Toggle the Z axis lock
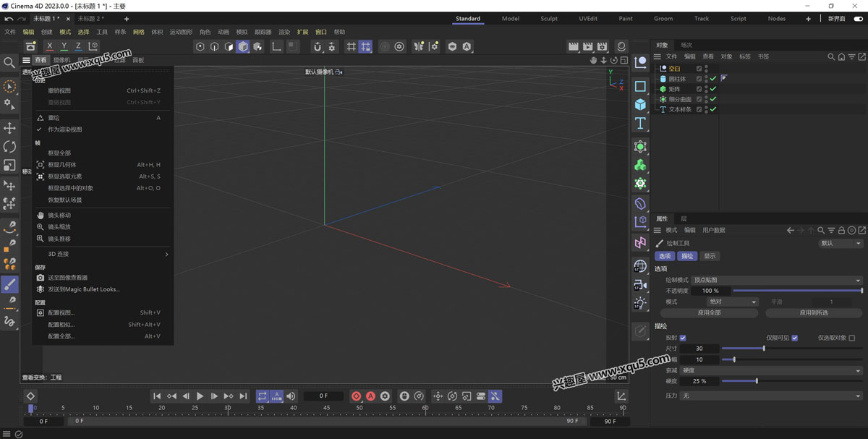This screenshot has height=439, width=868. pos(78,46)
